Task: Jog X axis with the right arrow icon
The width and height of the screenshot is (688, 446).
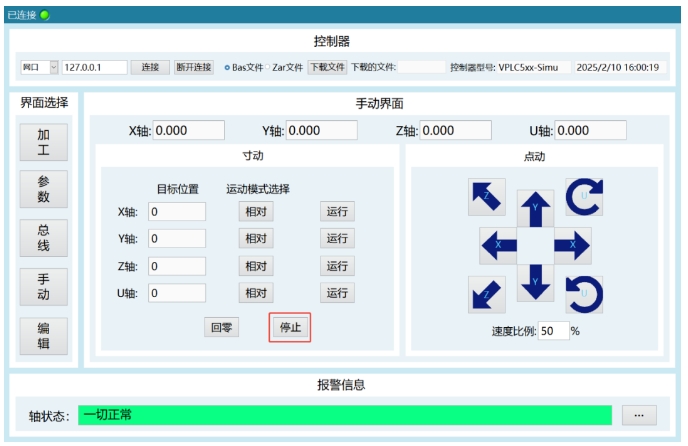Action: point(573,245)
